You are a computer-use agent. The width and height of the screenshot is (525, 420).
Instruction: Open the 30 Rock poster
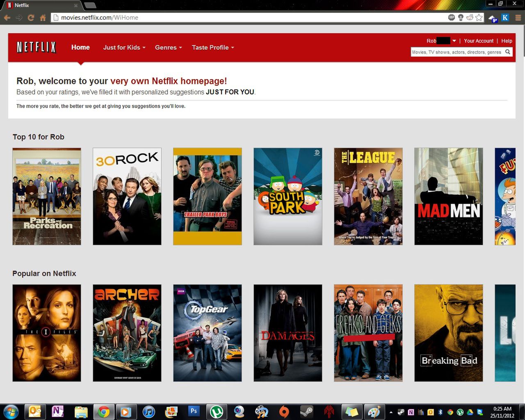(x=127, y=196)
